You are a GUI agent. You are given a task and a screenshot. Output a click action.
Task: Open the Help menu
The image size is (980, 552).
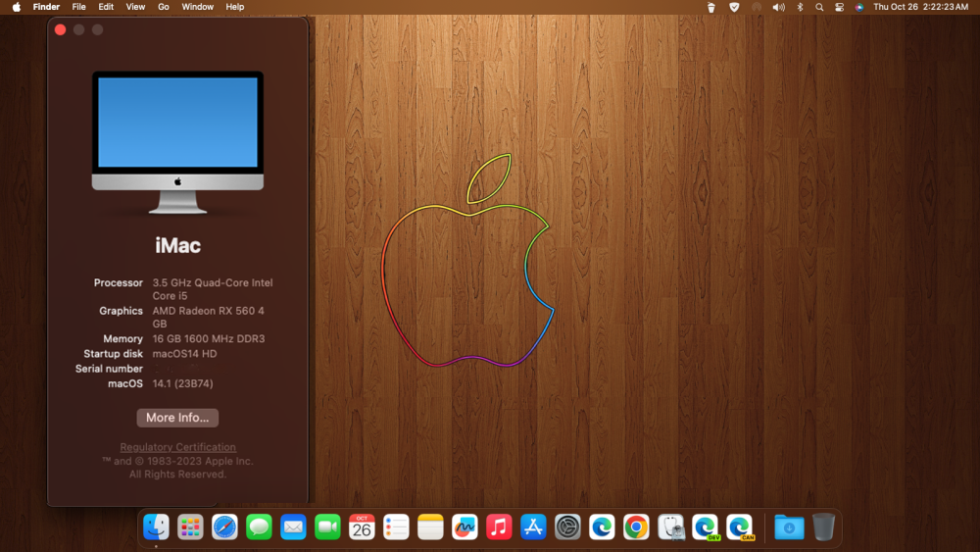[x=235, y=7]
